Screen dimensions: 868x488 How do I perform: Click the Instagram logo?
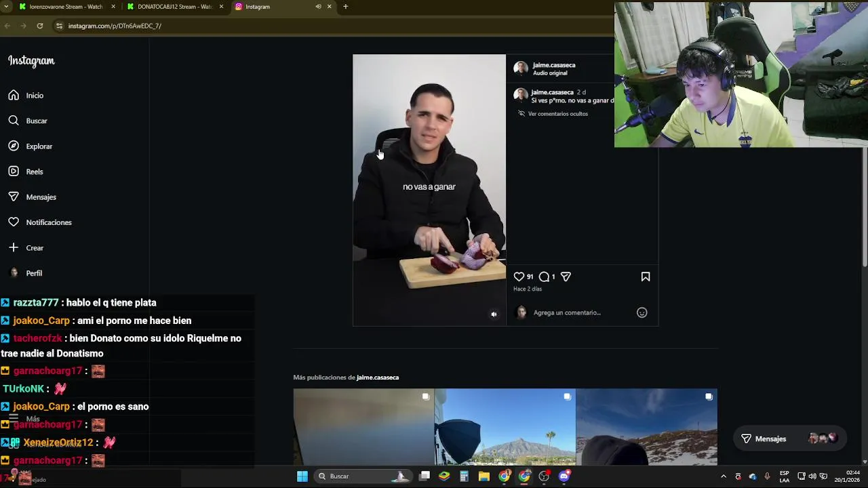point(31,61)
